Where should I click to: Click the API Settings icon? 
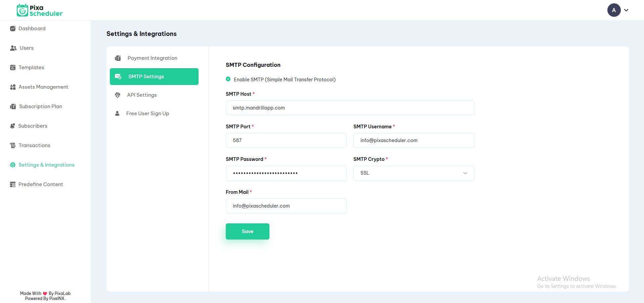tap(118, 95)
